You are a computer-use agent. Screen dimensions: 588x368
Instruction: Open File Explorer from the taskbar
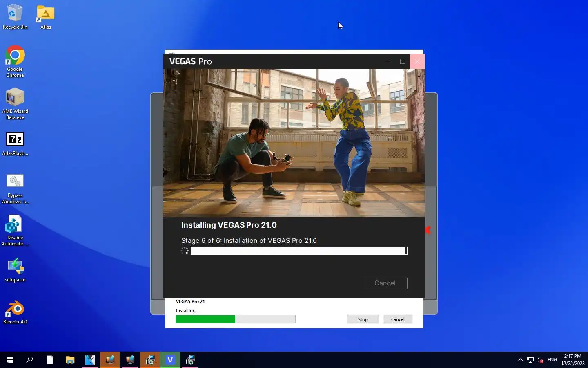[x=70, y=360]
